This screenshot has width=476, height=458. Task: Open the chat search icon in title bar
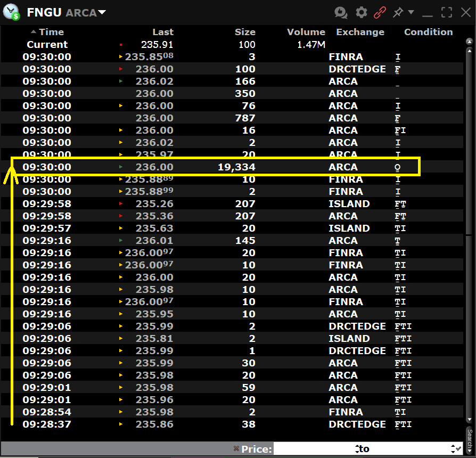[x=341, y=12]
